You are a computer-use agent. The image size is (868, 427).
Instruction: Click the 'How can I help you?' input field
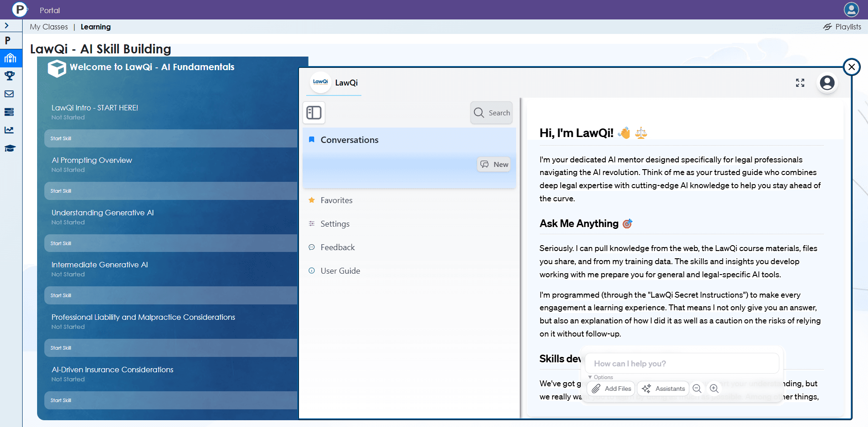[682, 364]
